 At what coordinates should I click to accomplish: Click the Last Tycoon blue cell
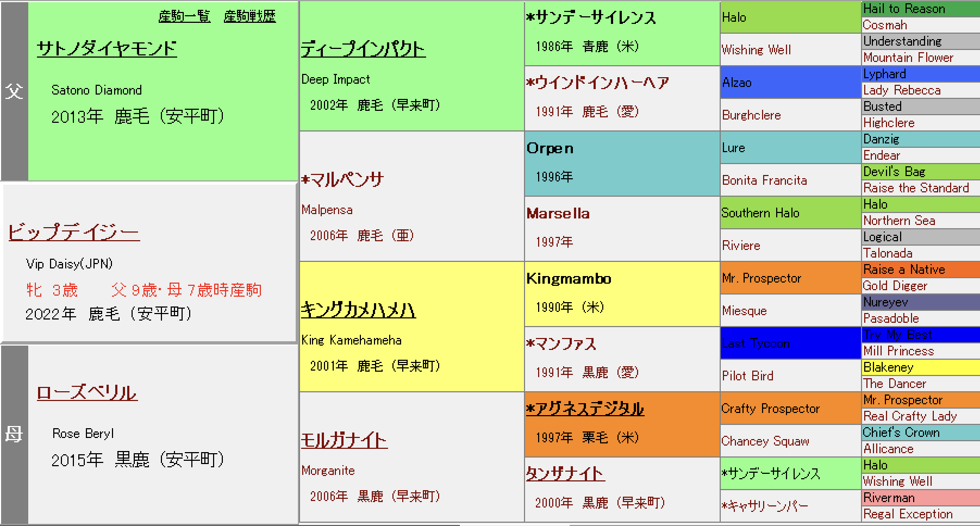pyautogui.click(x=756, y=343)
